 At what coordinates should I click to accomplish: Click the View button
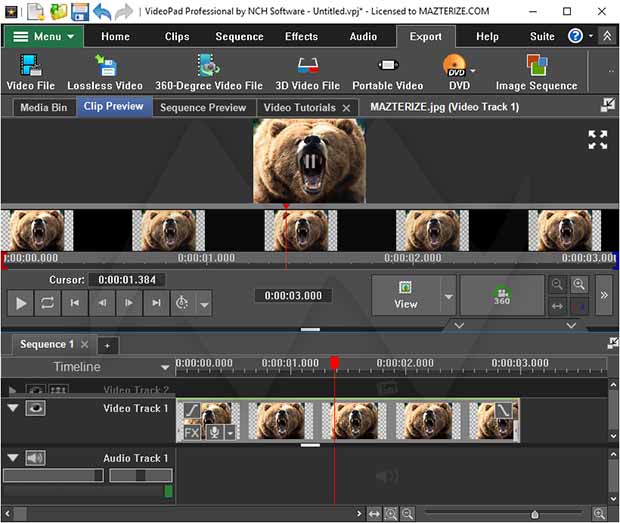(406, 295)
